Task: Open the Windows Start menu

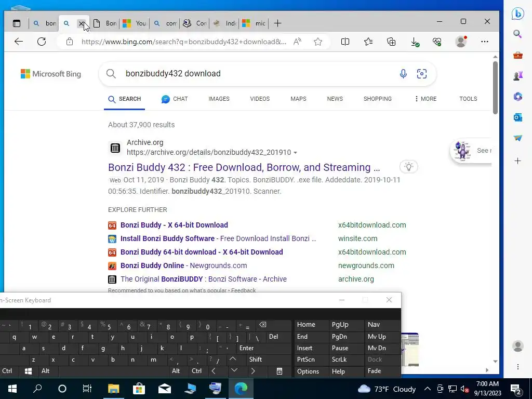Action: pyautogui.click(x=12, y=389)
